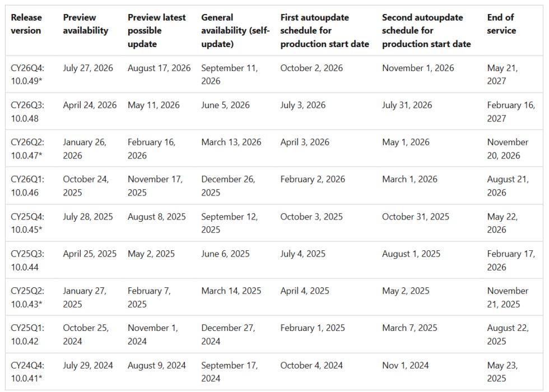549x392 pixels.
Task: Select the CY26Q1: 10.0.46 release cell
Action: pos(27,185)
